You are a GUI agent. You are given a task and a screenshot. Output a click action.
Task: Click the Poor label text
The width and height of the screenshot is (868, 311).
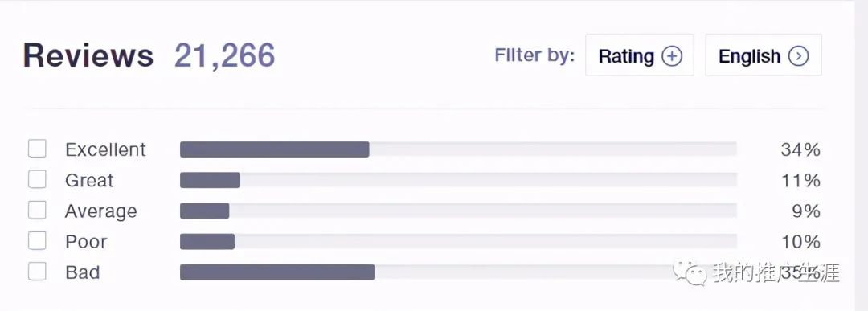click(x=86, y=242)
